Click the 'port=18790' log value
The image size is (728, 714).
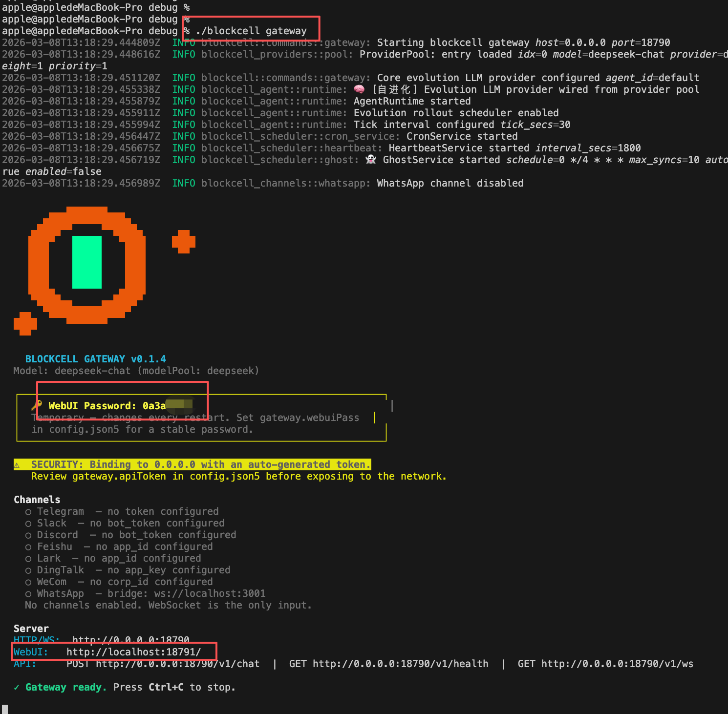tap(641, 42)
